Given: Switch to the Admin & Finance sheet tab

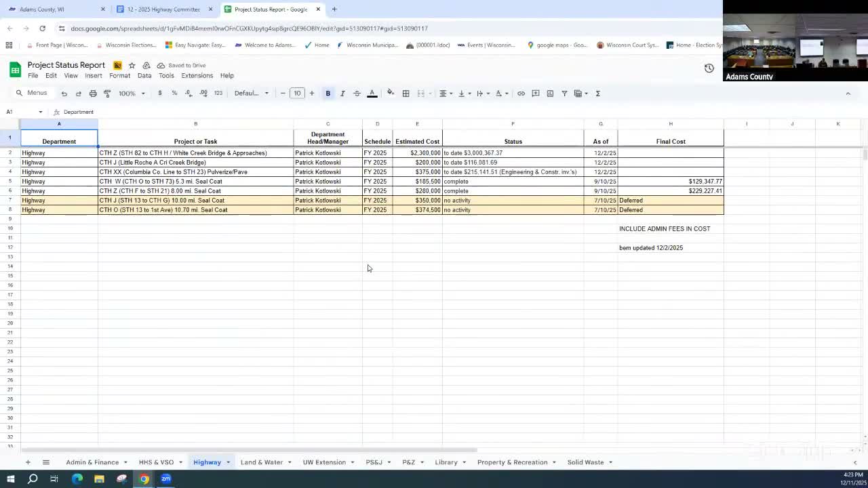Looking at the screenshot, I should pos(92,462).
